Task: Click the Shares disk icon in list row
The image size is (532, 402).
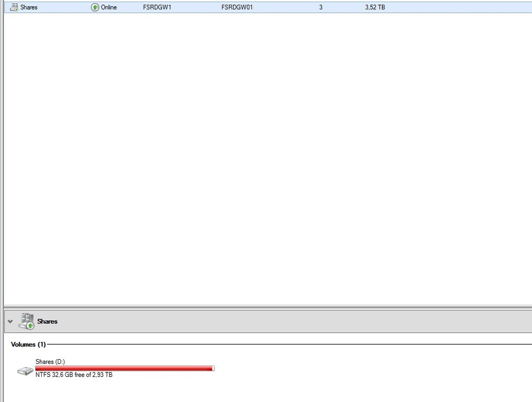Action: click(14, 8)
